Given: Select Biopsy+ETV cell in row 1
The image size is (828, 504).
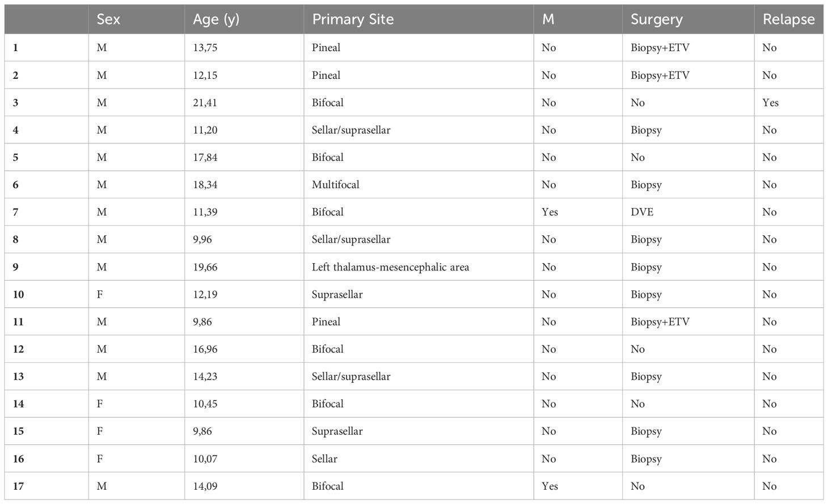Looking at the screenshot, I should (688, 48).
